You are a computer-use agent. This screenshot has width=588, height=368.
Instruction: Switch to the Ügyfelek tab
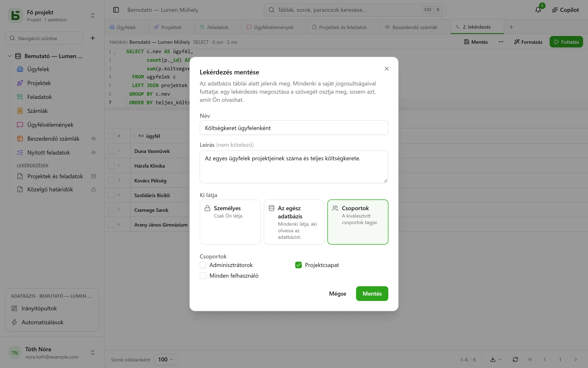coord(126,27)
